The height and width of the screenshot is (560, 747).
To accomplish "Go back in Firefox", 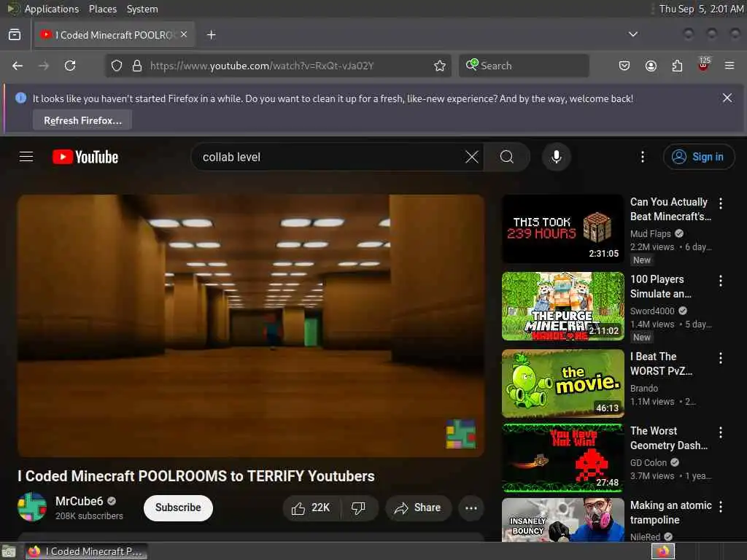I will [x=18, y=66].
